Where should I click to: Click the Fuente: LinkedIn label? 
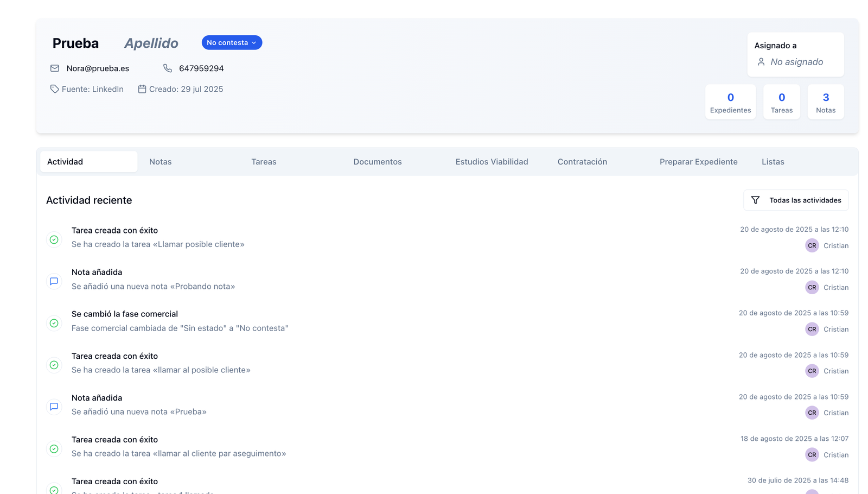pyautogui.click(x=93, y=89)
